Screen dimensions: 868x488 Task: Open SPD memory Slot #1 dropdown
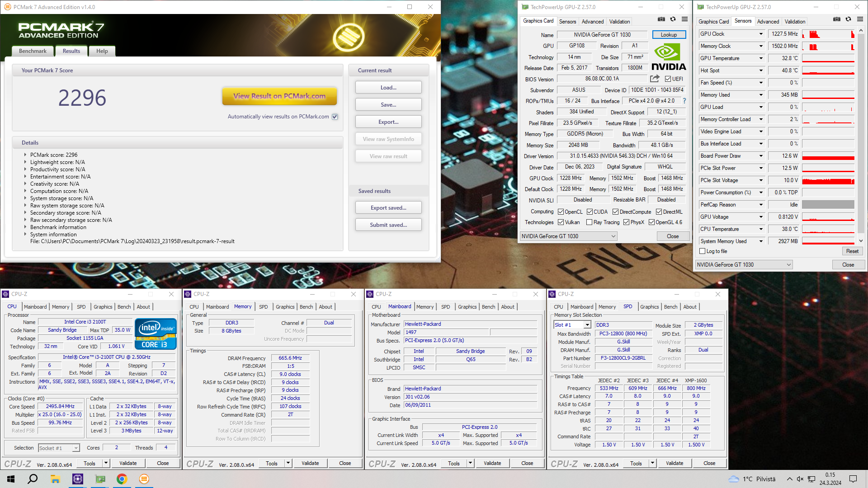572,325
